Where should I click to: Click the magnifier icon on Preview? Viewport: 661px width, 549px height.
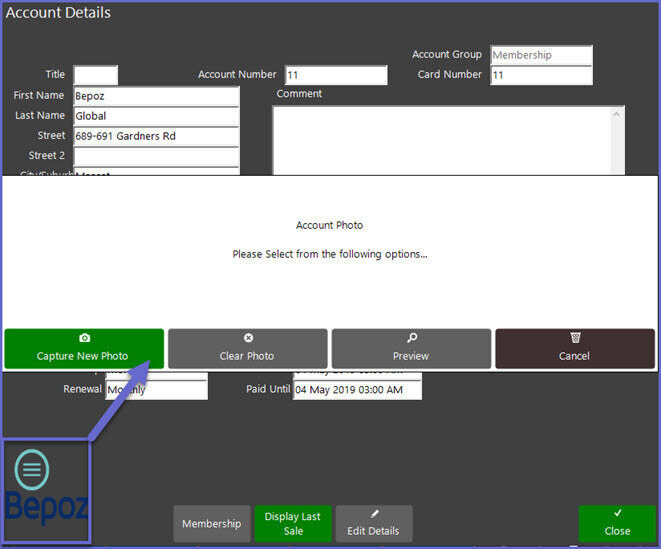tap(411, 339)
